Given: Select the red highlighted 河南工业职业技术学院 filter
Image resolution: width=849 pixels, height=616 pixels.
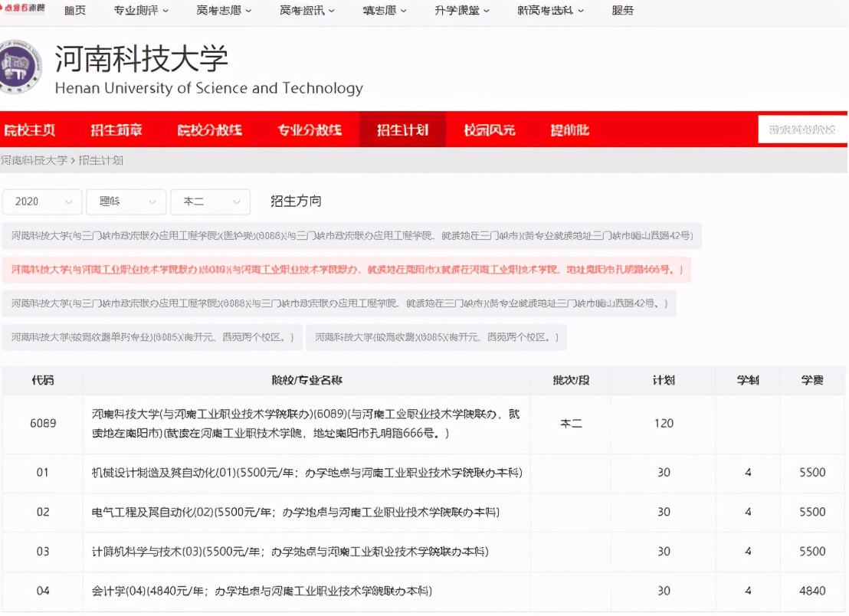Looking at the screenshot, I should tap(349, 270).
